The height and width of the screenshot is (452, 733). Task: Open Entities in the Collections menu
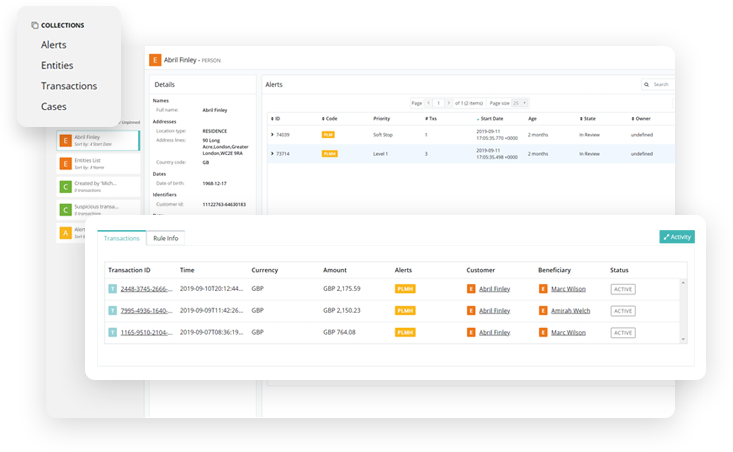(x=57, y=65)
